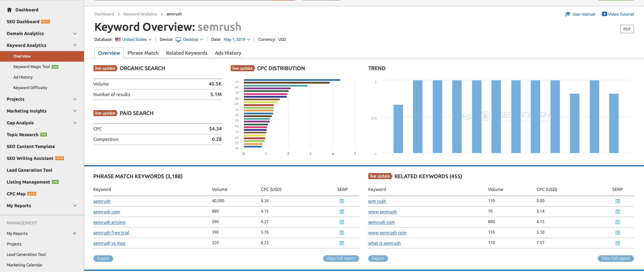Export phrase match keywords
The height and width of the screenshot is (272, 644).
tap(103, 258)
